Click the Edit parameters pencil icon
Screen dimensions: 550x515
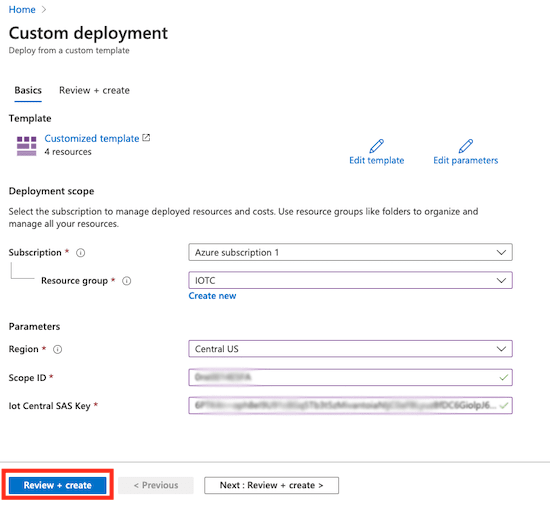coord(465,146)
